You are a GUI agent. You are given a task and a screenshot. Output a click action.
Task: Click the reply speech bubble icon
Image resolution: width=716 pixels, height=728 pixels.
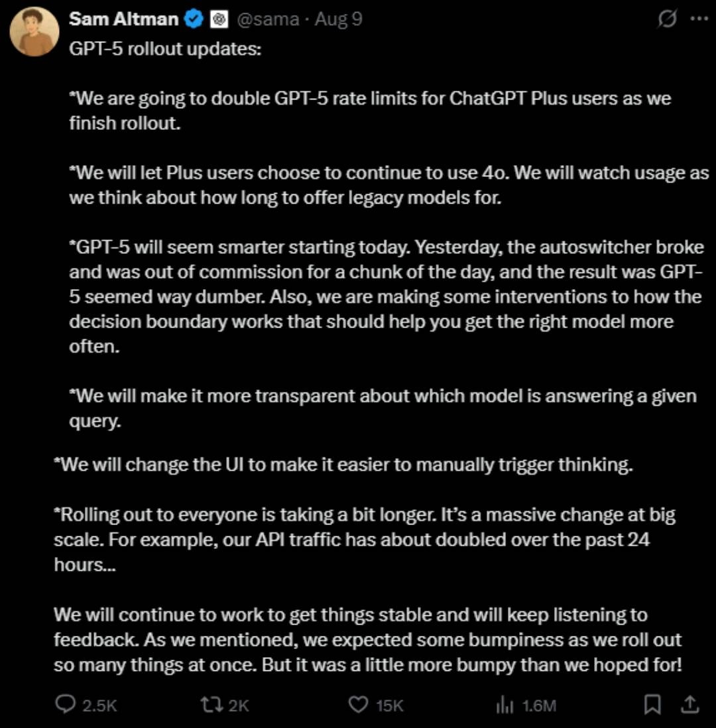(65, 704)
